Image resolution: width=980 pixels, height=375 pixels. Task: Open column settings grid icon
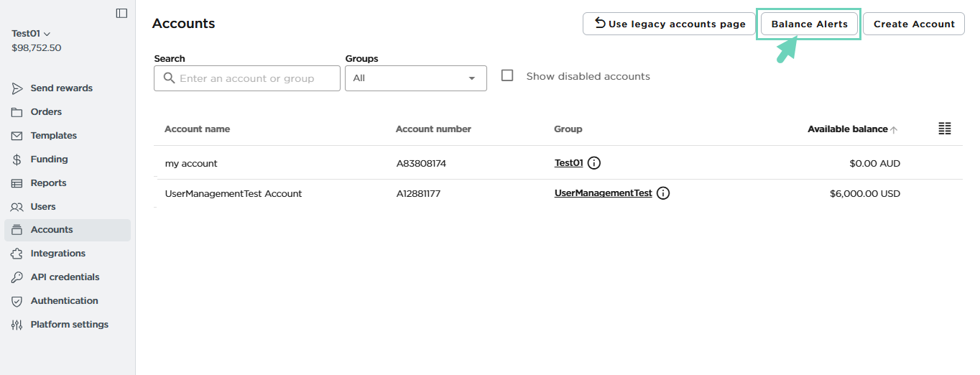(945, 129)
